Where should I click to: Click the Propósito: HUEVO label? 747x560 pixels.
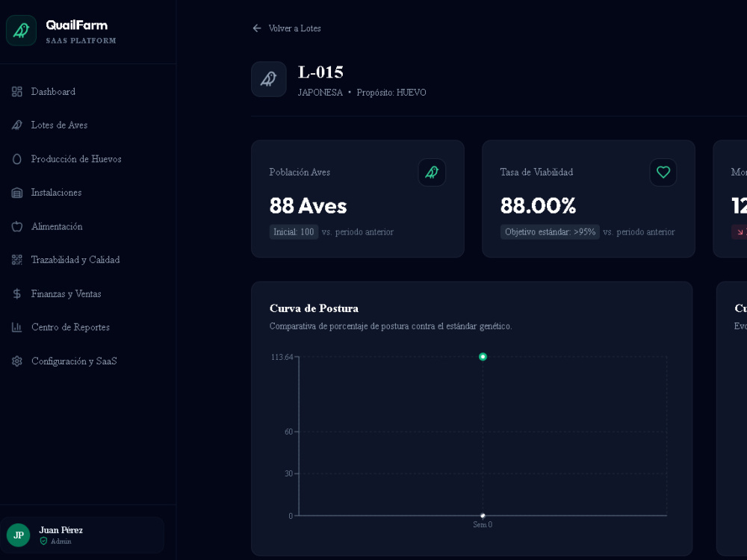(x=391, y=93)
